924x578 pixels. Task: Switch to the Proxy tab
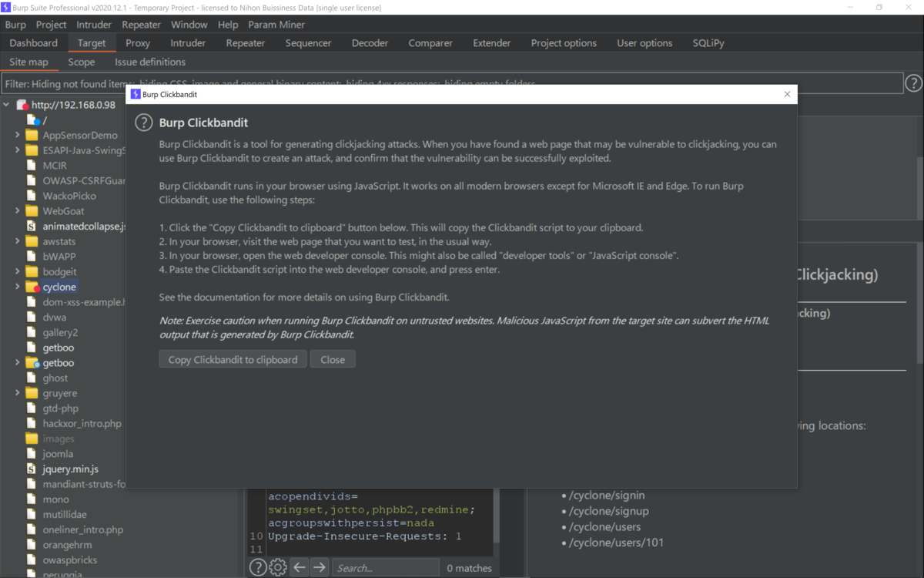tap(138, 43)
